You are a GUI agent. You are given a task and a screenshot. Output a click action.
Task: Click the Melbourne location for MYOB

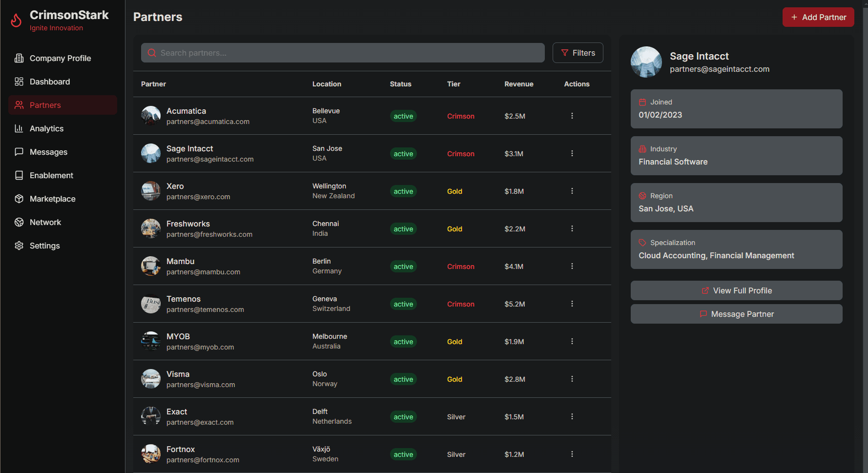(x=330, y=336)
